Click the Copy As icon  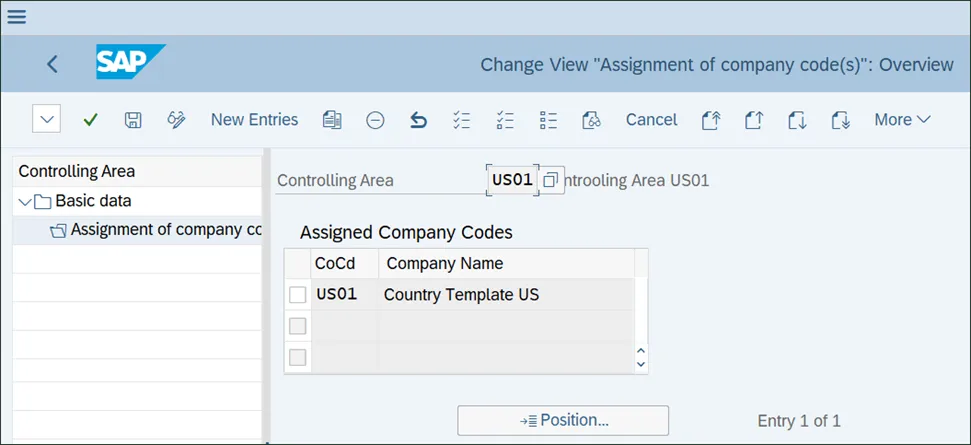(332, 120)
